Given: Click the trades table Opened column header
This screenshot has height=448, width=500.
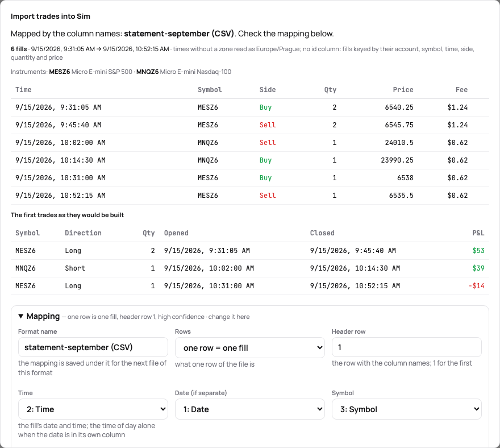Looking at the screenshot, I should point(176,233).
